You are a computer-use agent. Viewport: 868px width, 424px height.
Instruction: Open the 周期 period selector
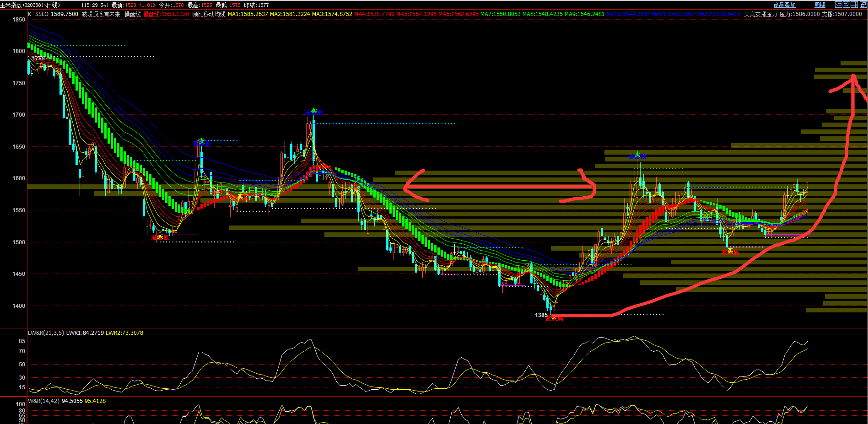tap(819, 5)
